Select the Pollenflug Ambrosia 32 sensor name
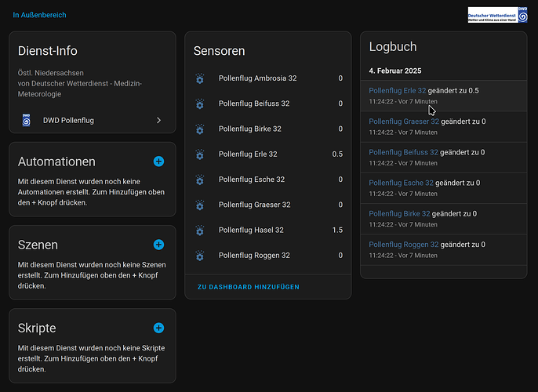 (x=258, y=78)
